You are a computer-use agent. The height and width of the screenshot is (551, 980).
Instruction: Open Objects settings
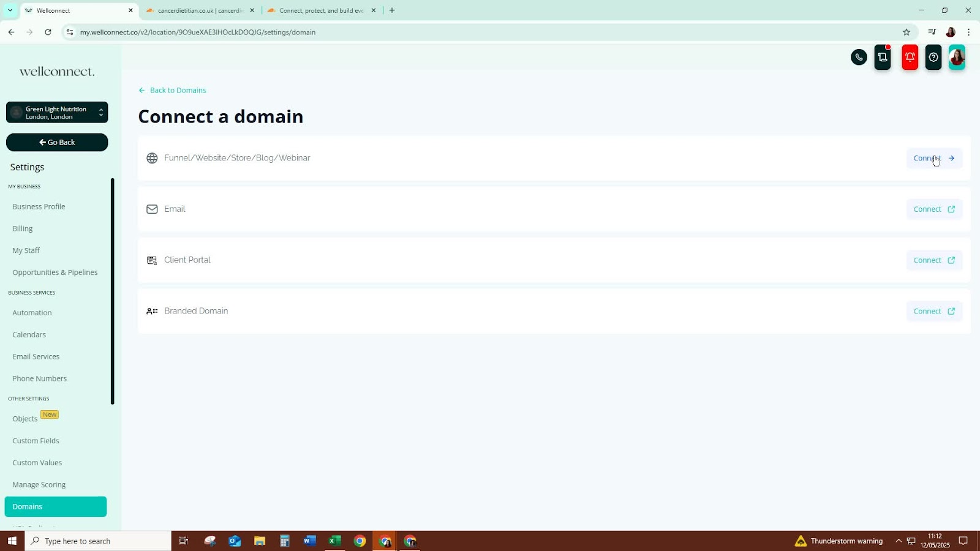(25, 419)
